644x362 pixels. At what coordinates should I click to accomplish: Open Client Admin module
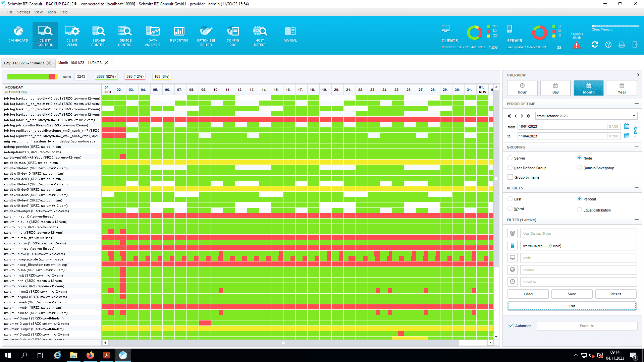72,35
